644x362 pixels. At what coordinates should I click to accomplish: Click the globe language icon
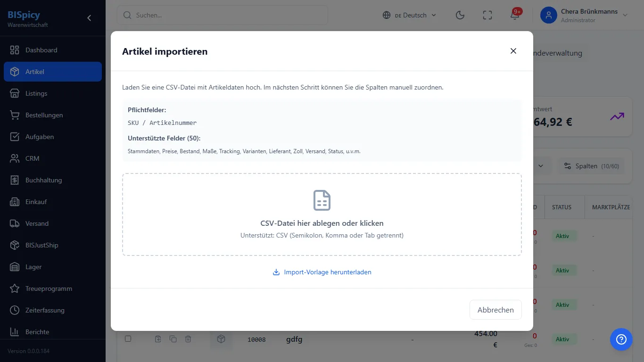[387, 15]
